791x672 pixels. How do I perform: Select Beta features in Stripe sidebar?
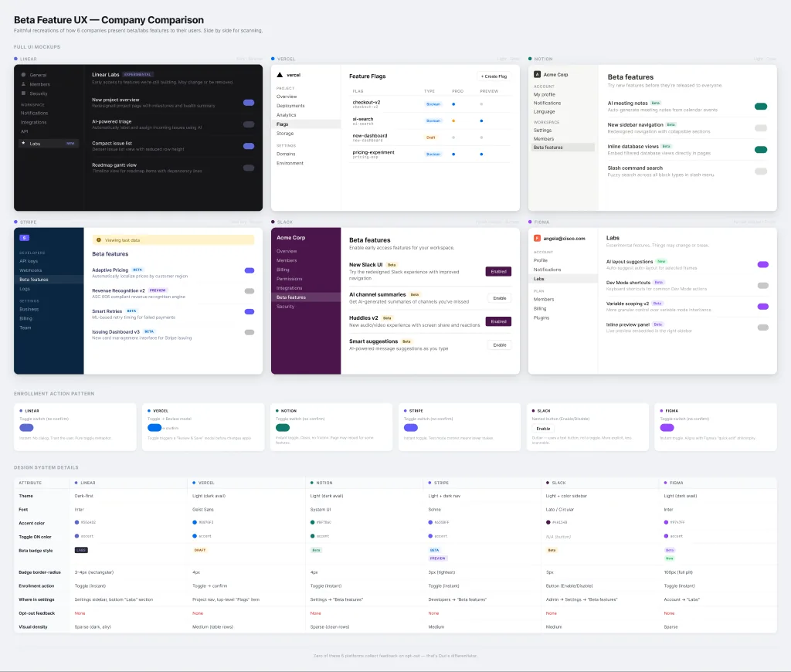49,280
